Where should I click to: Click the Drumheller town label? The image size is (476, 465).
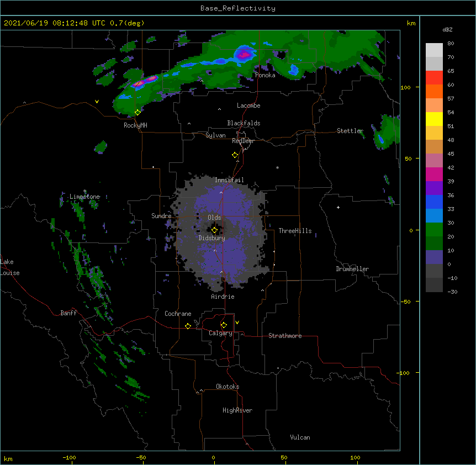(352, 269)
